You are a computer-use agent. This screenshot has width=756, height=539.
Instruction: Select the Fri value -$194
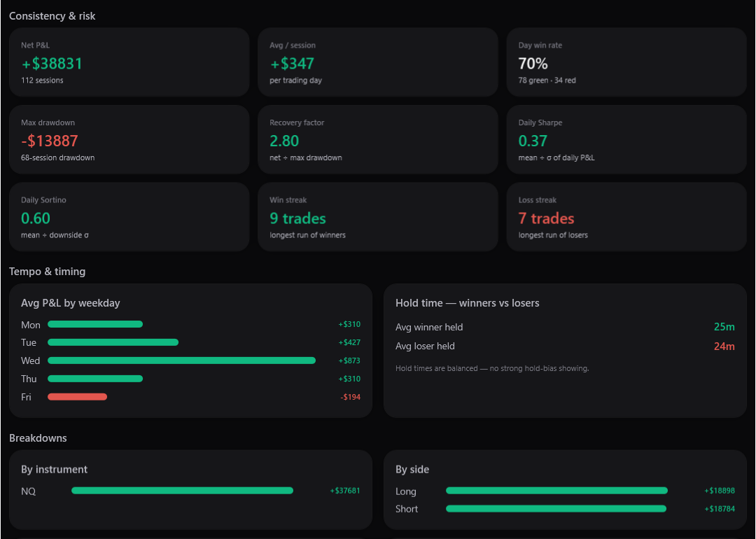tap(351, 398)
